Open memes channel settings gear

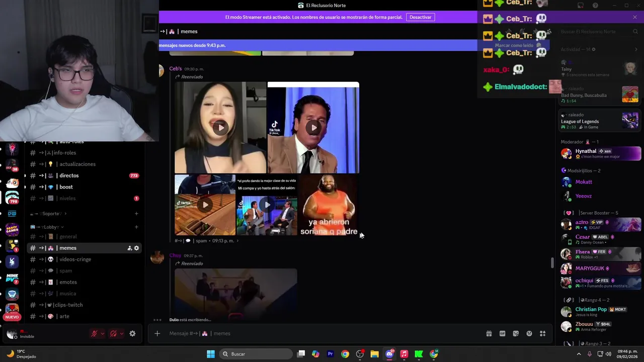136,248
